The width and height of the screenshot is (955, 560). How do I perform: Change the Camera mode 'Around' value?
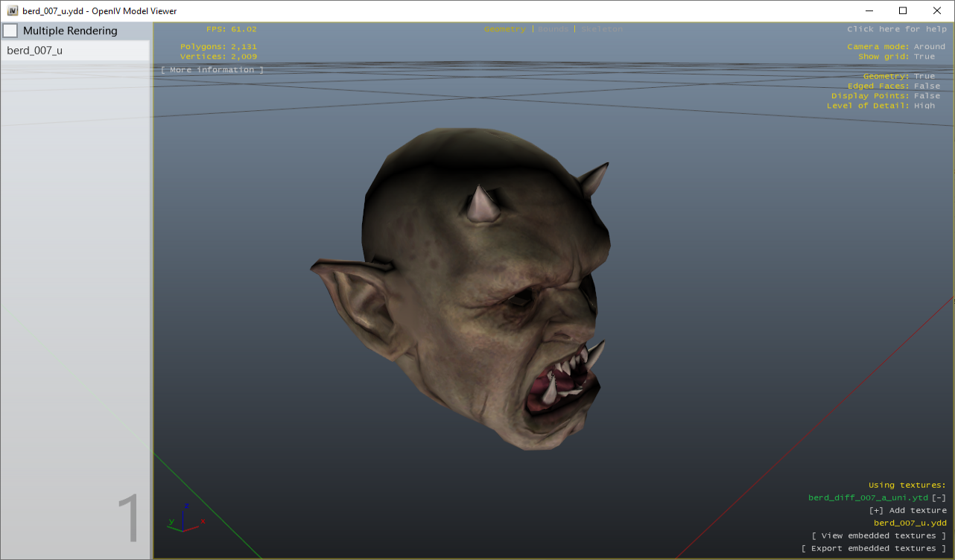point(929,46)
